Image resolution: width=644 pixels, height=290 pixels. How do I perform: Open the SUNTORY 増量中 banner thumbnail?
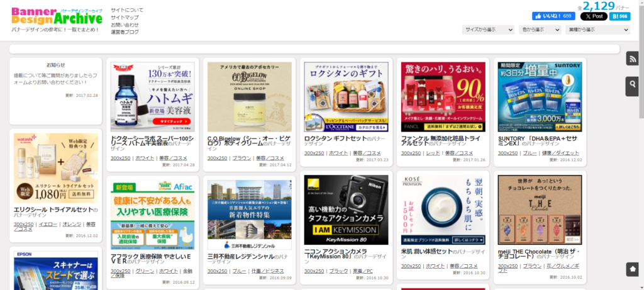[540, 97]
